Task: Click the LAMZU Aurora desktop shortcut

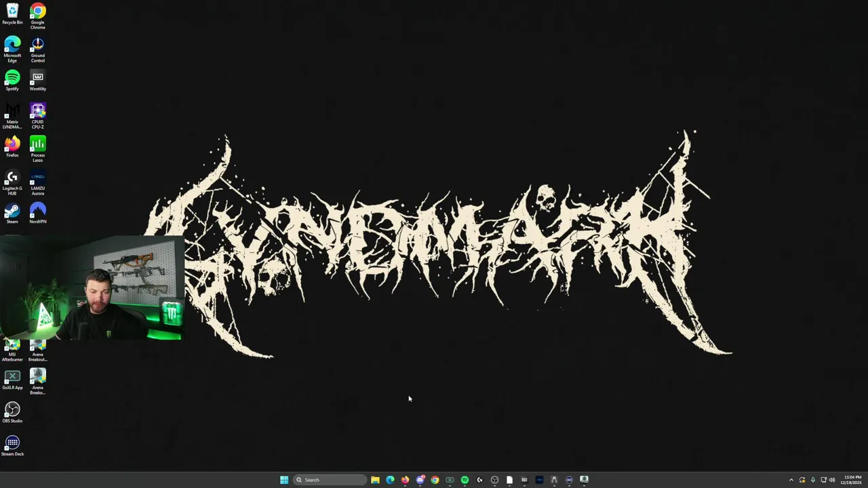Action: [37, 182]
